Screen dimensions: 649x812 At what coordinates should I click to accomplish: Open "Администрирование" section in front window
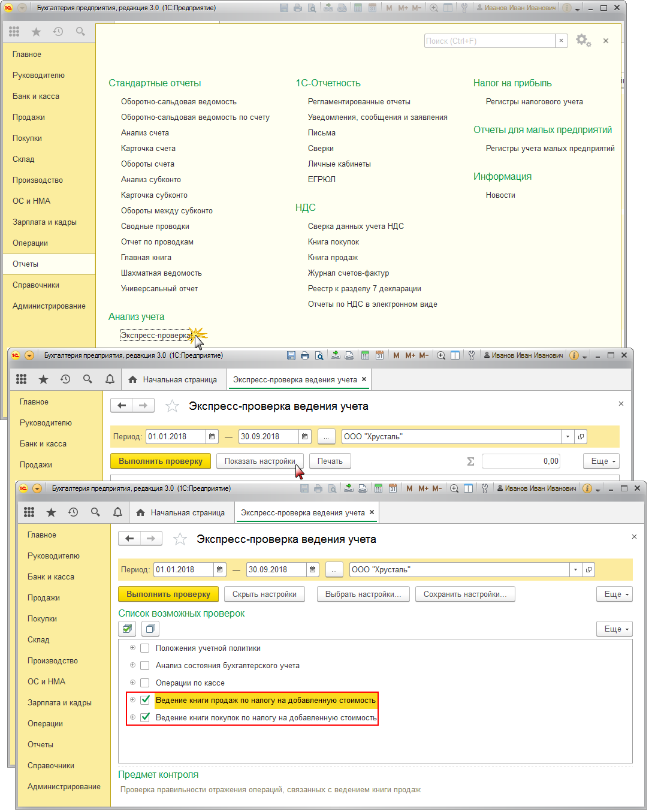pos(64,786)
